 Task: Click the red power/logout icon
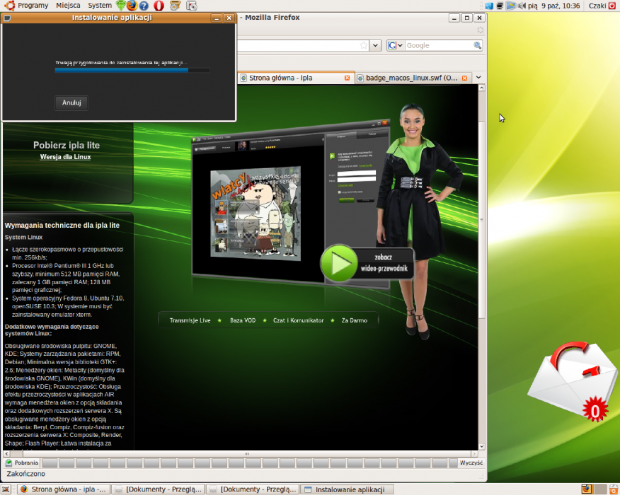point(612,6)
